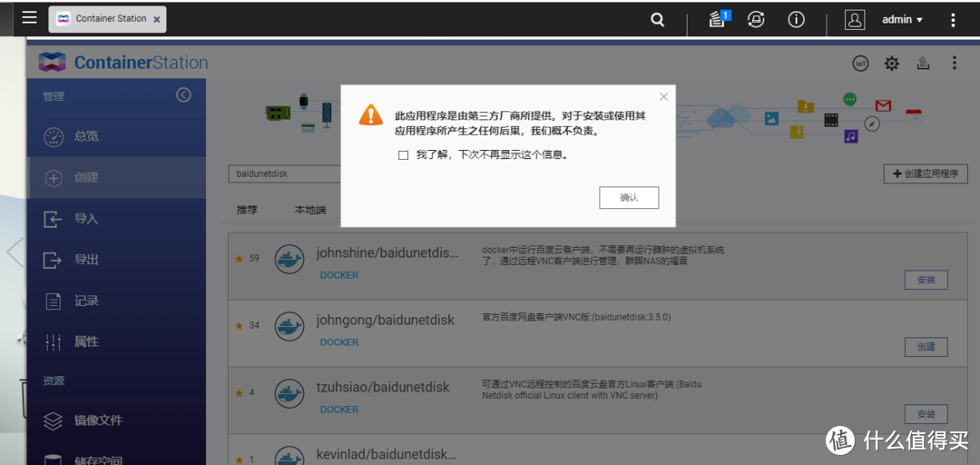Click docker whale icon for johngong
Viewport: 980px width, 465px height.
tap(289, 326)
